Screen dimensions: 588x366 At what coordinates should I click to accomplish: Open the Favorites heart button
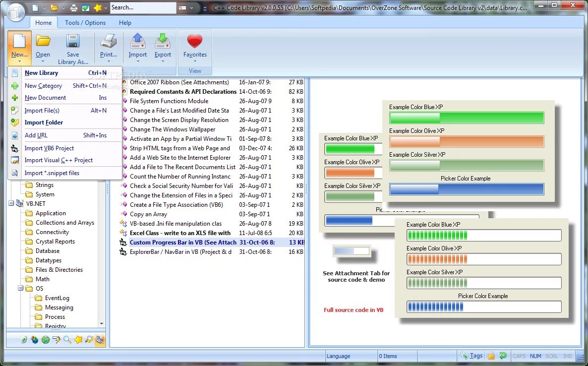click(195, 49)
